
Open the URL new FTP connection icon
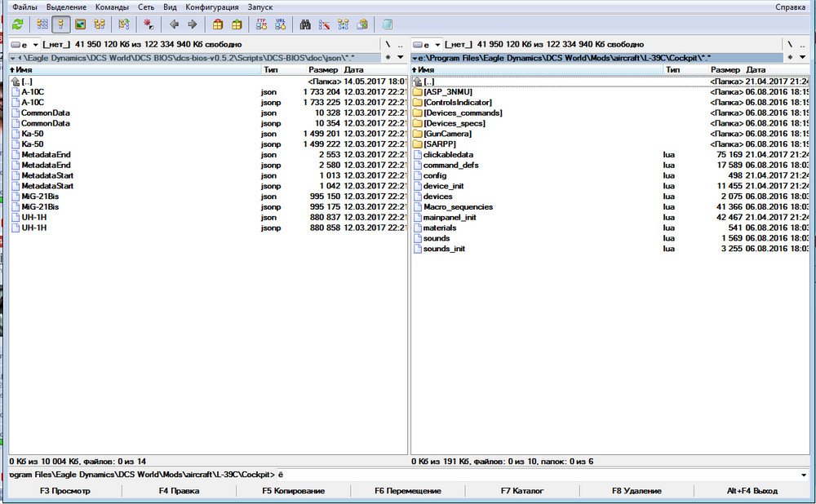[x=281, y=24]
